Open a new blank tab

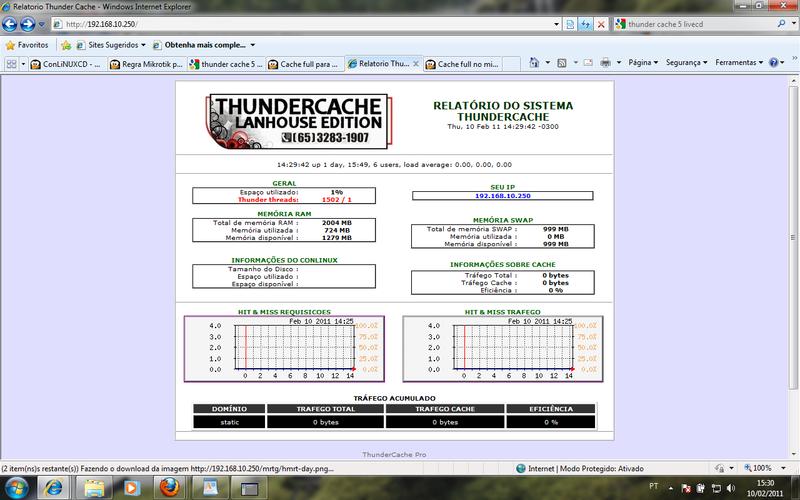pos(512,64)
